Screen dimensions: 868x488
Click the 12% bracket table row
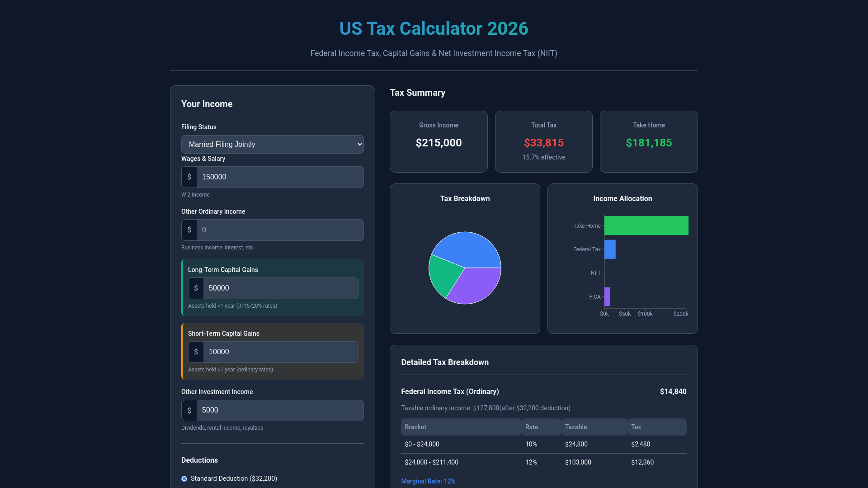pyautogui.click(x=543, y=462)
